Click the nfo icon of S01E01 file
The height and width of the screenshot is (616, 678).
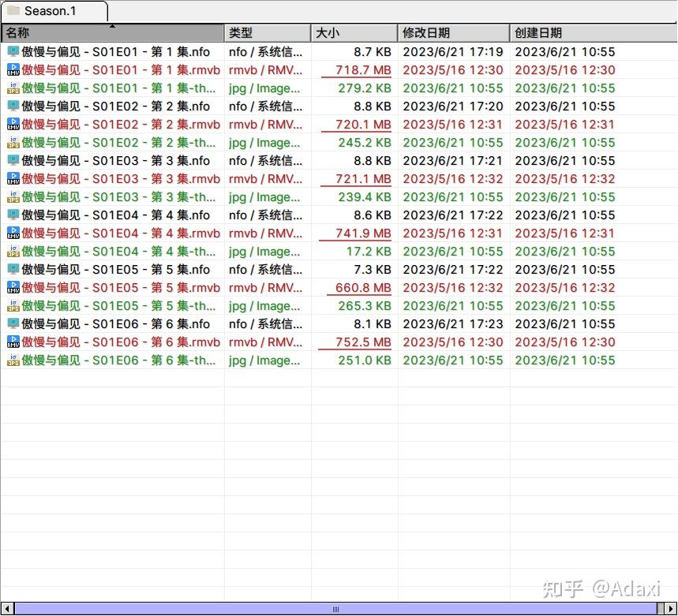point(13,52)
